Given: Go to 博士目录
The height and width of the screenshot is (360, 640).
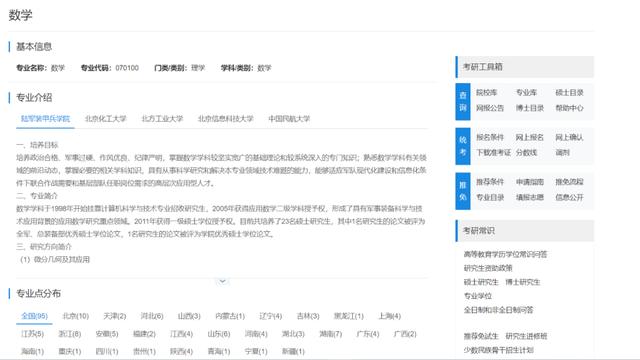Looking at the screenshot, I should (x=530, y=108).
